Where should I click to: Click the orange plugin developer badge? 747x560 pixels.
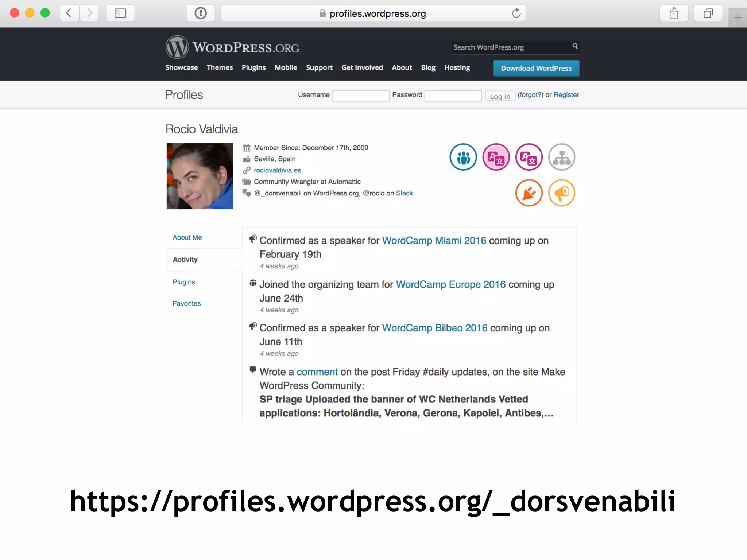(529, 193)
